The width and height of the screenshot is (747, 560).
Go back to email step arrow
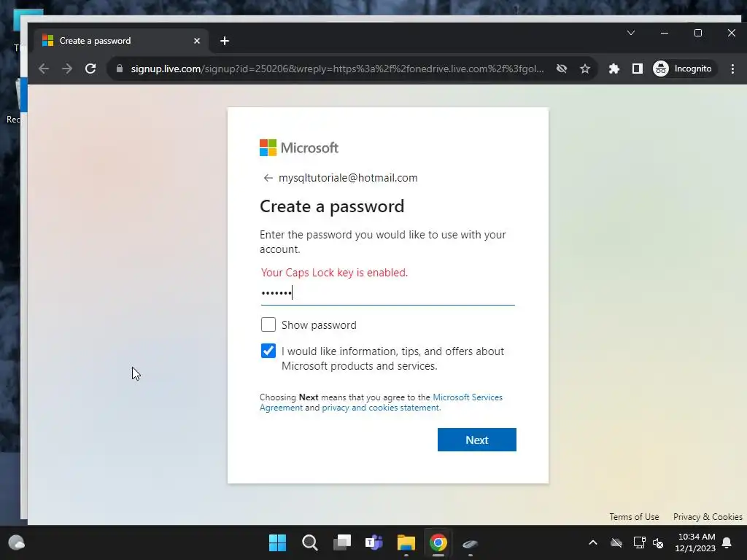268,178
